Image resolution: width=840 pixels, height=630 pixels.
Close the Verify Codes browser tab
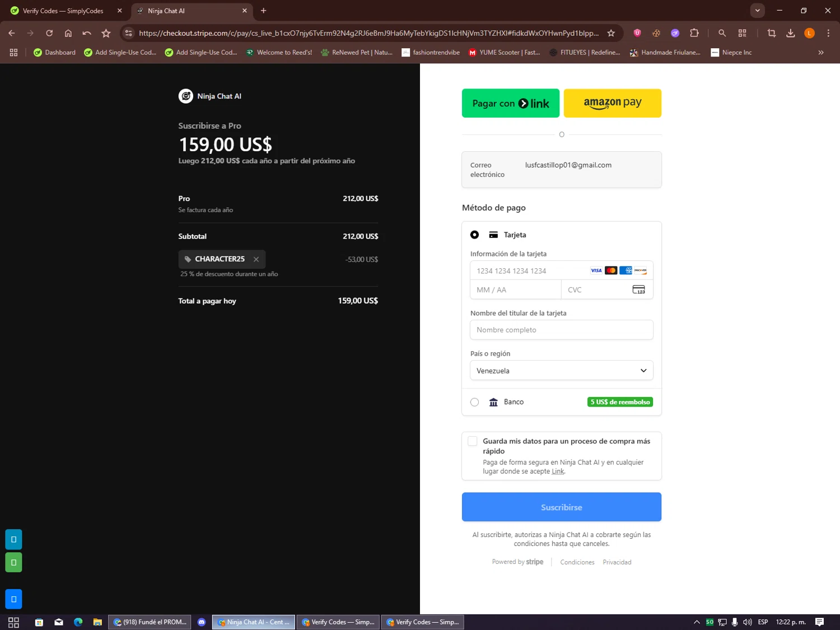(119, 11)
